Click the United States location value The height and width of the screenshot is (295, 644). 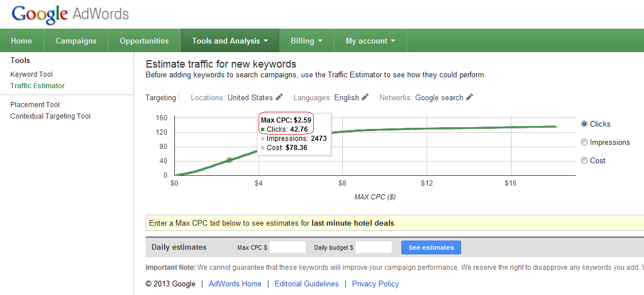coord(250,97)
